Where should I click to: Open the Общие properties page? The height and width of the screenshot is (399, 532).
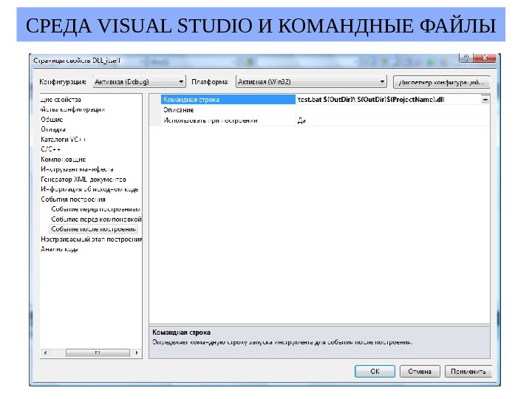[x=52, y=120]
